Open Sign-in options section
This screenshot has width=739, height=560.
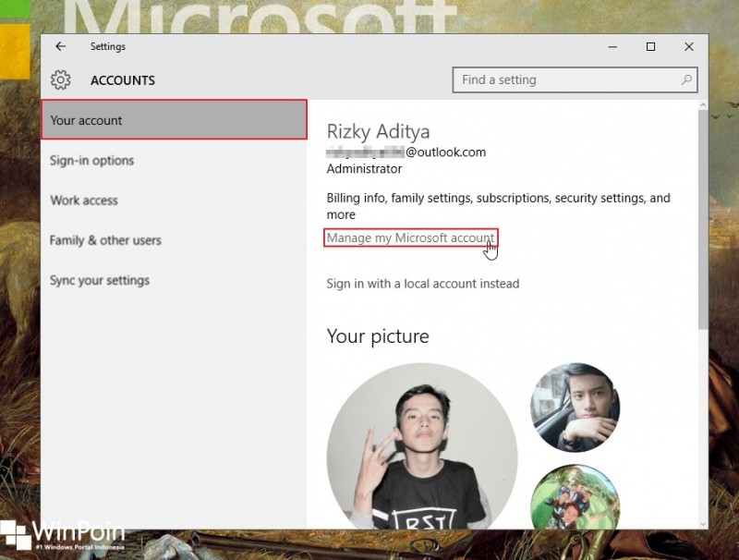(91, 160)
